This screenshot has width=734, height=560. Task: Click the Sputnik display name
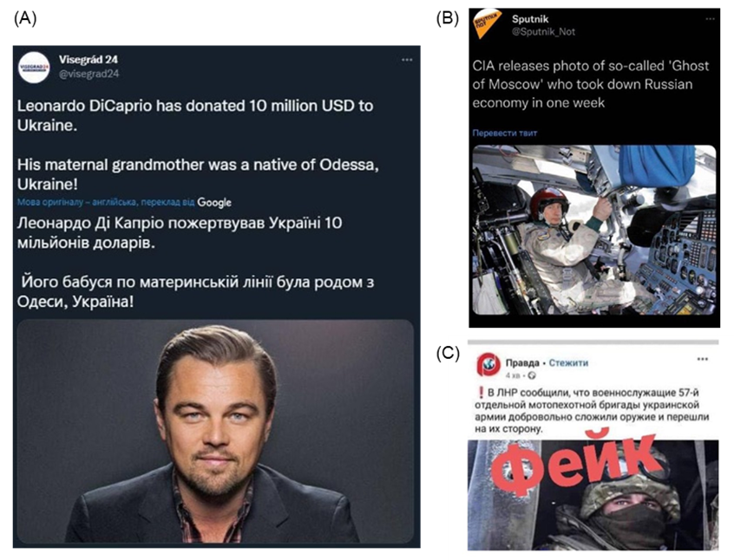530,19
